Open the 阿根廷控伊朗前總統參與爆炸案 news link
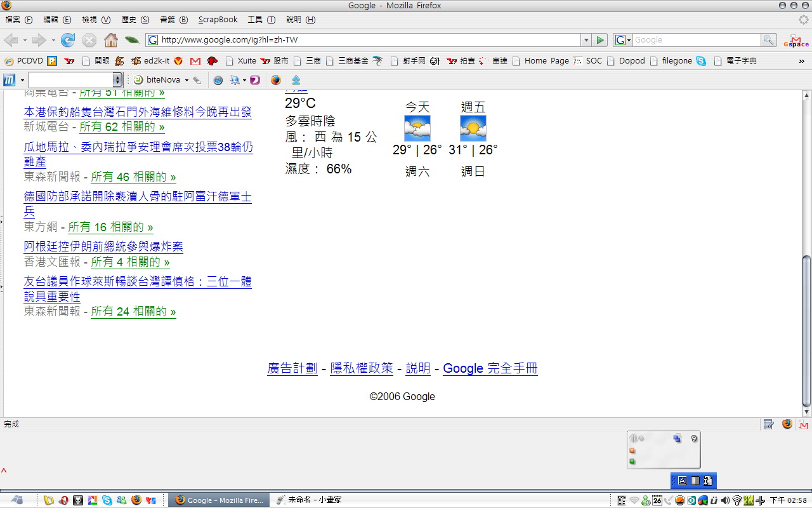 (x=103, y=246)
